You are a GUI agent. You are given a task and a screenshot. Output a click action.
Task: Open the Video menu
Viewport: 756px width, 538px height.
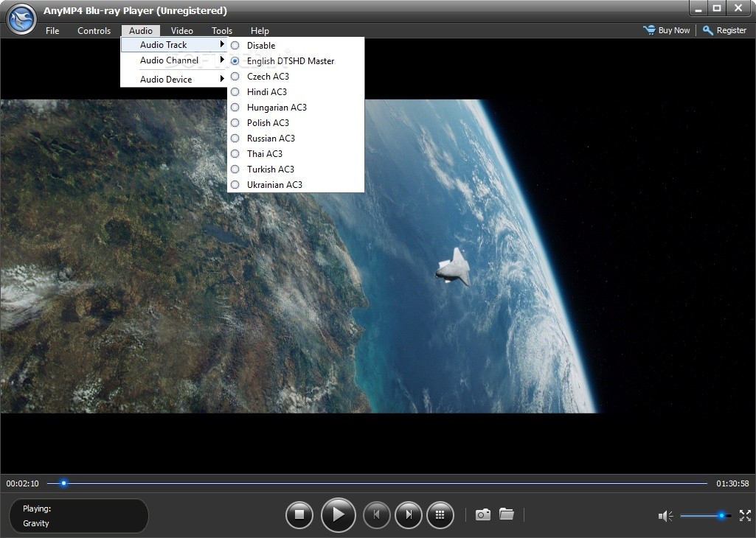(181, 31)
